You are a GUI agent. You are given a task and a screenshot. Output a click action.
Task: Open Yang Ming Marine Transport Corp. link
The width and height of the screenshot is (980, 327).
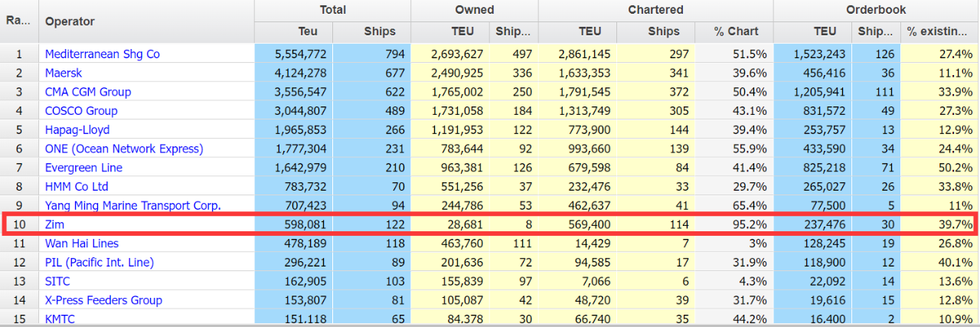point(132,205)
